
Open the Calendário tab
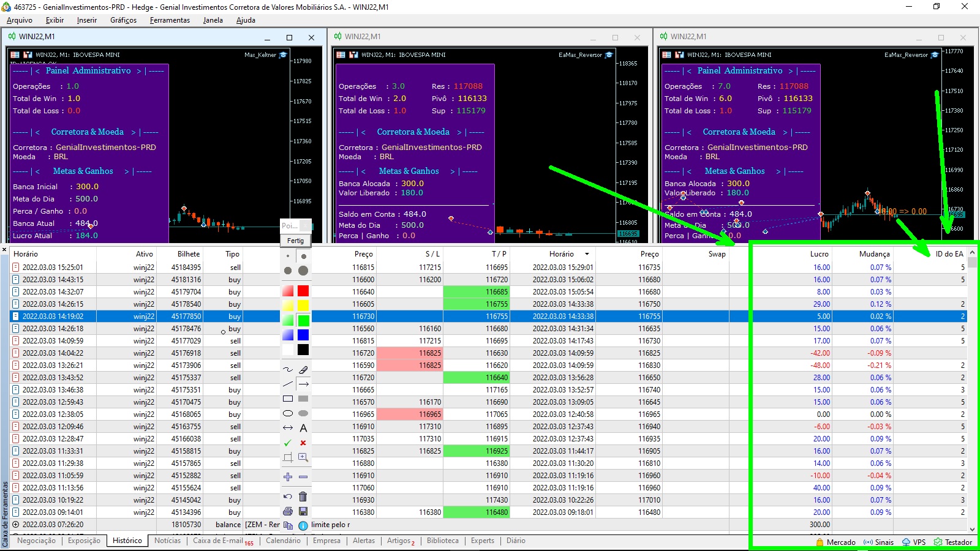(283, 541)
